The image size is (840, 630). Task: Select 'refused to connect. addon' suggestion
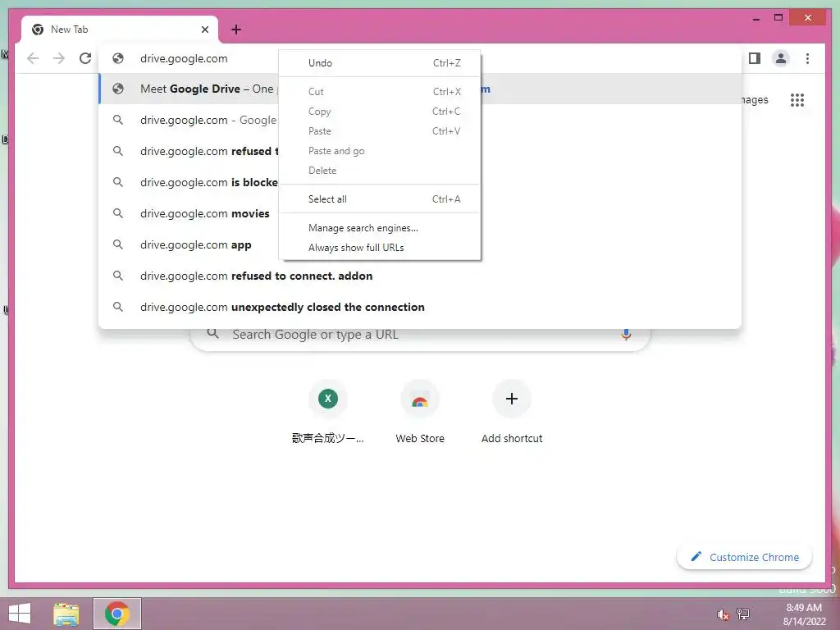[x=420, y=276]
